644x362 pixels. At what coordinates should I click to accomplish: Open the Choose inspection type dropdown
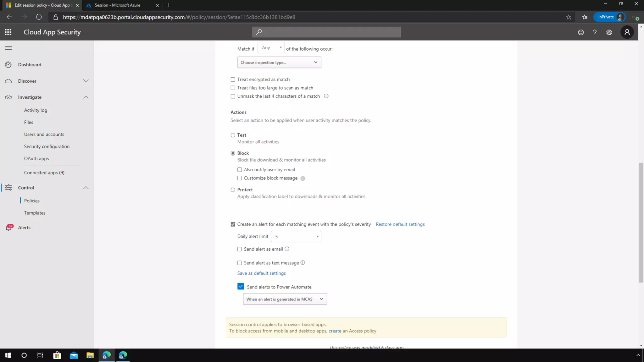(x=279, y=62)
